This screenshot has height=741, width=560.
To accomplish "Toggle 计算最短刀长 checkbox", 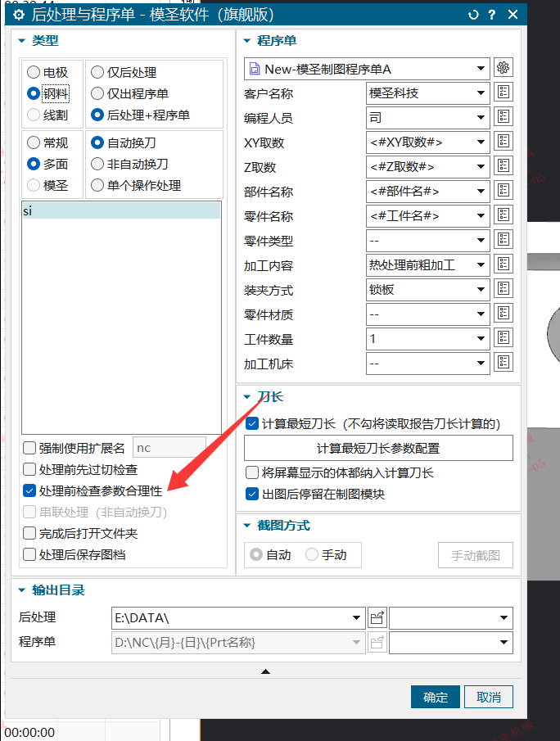I will click(x=252, y=424).
